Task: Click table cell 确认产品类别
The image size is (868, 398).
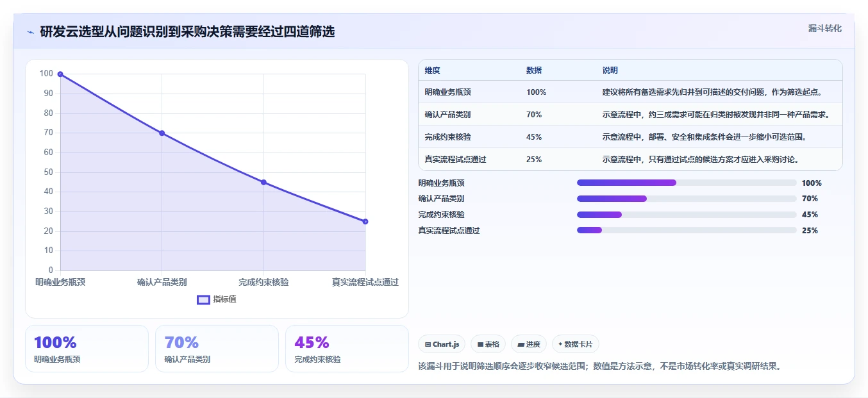Action: tap(447, 115)
